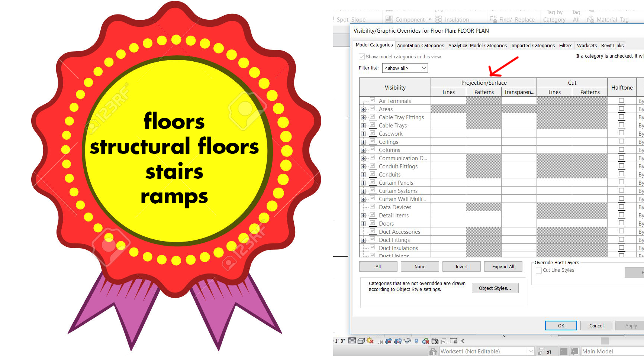Click the Main Model design option field
Image resolution: width=644 pixels, height=356 pixels.
(612, 352)
